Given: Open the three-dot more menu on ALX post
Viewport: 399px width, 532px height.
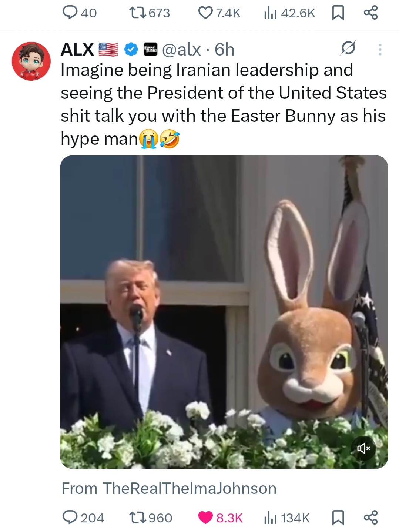Looking at the screenshot, I should click(379, 49).
